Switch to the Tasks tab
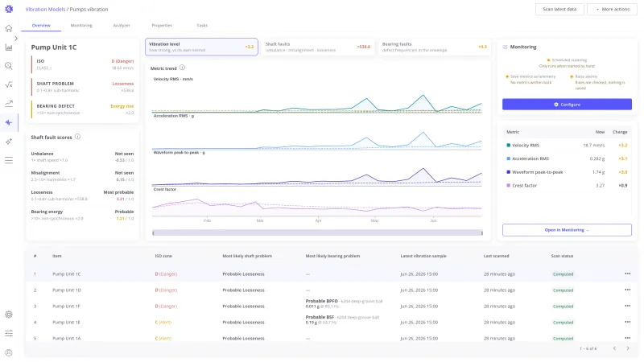The image size is (644, 362). coord(202,26)
